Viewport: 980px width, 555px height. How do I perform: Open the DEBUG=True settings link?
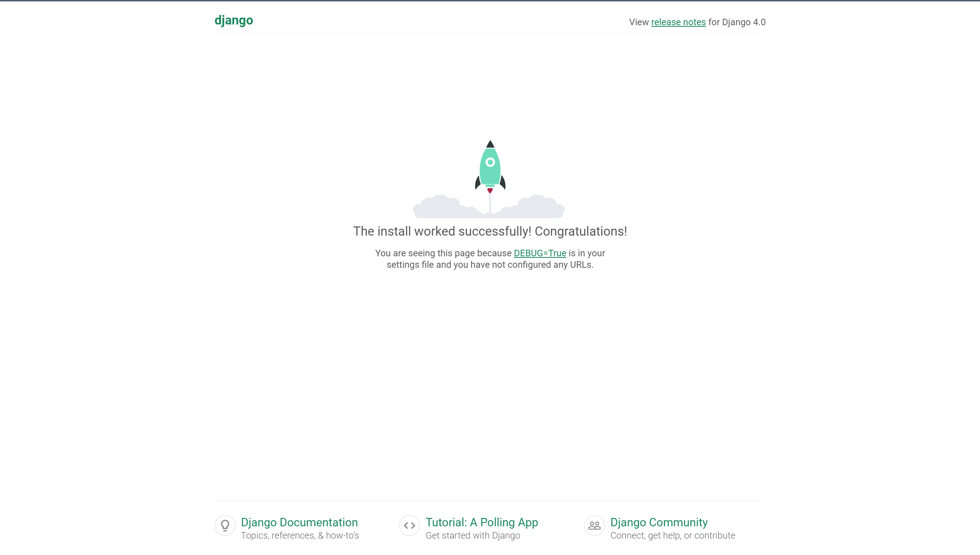click(x=541, y=253)
